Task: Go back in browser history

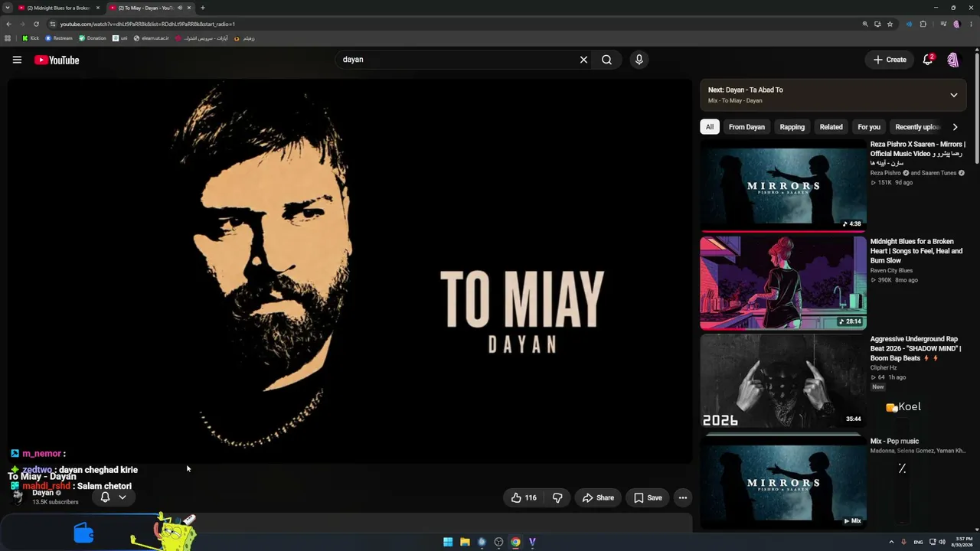Action: click(8, 24)
